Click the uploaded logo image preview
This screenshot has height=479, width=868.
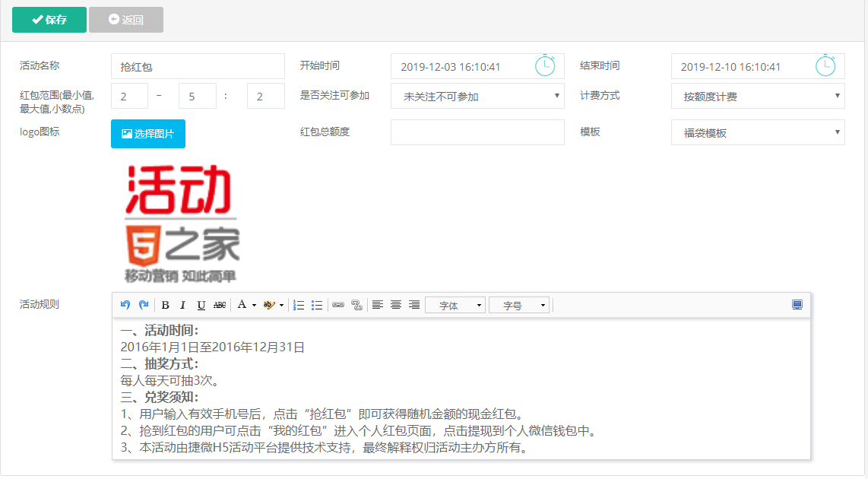(x=182, y=224)
